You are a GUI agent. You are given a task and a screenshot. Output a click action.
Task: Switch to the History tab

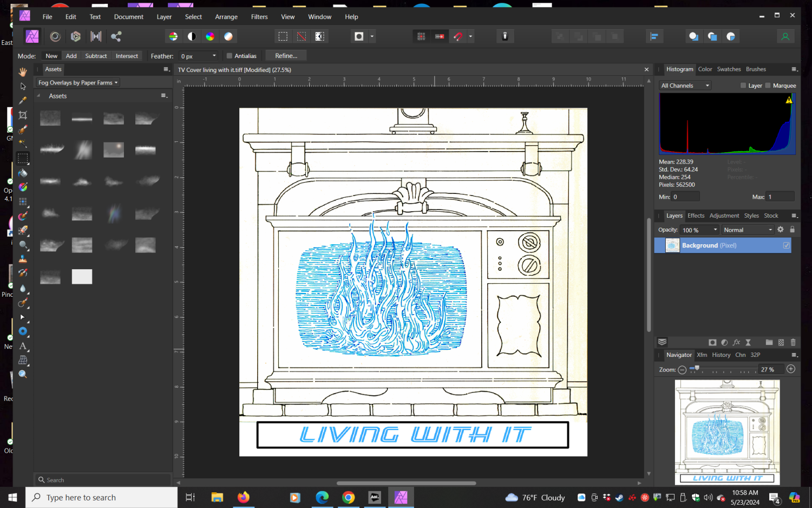coord(721,355)
